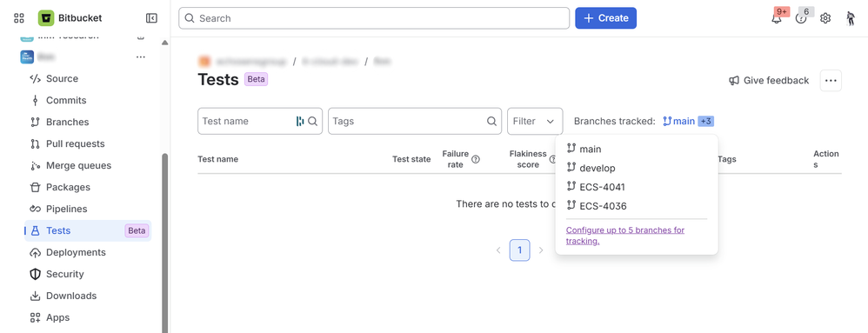Open repository more options in sidebar
The height and width of the screenshot is (333, 868).
pyautogui.click(x=141, y=57)
